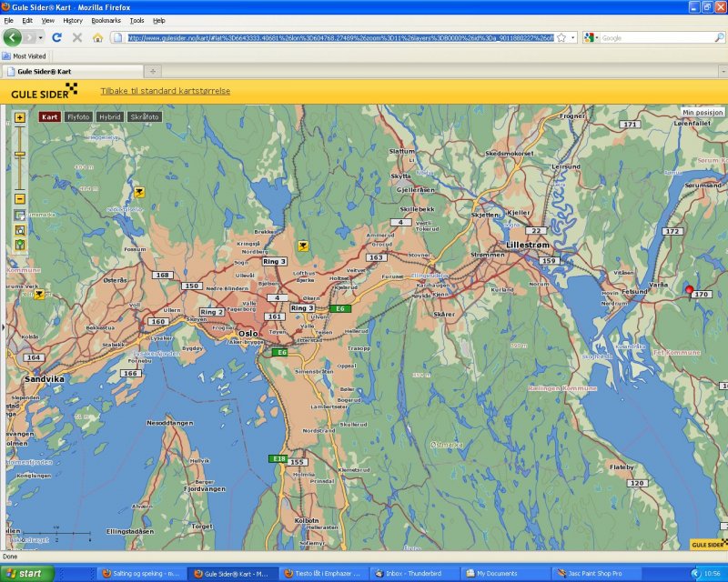
Task: Click the red location marker near Varåa
Action: tap(689, 288)
